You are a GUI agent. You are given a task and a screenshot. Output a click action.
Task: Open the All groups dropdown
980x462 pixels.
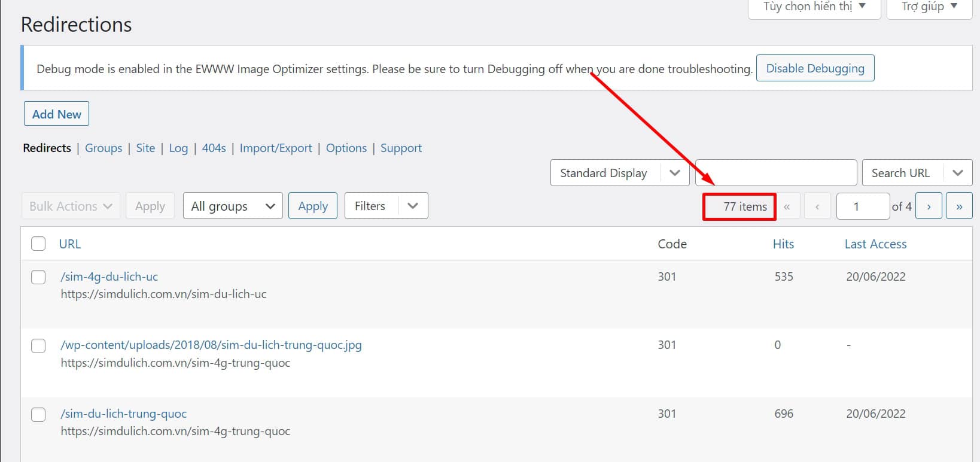pyautogui.click(x=232, y=206)
